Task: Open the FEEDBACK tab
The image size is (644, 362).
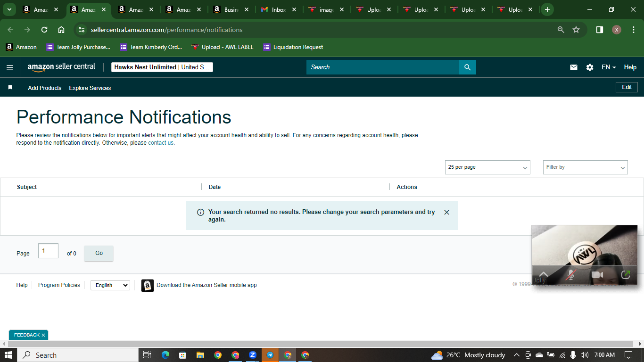Action: pos(26,335)
